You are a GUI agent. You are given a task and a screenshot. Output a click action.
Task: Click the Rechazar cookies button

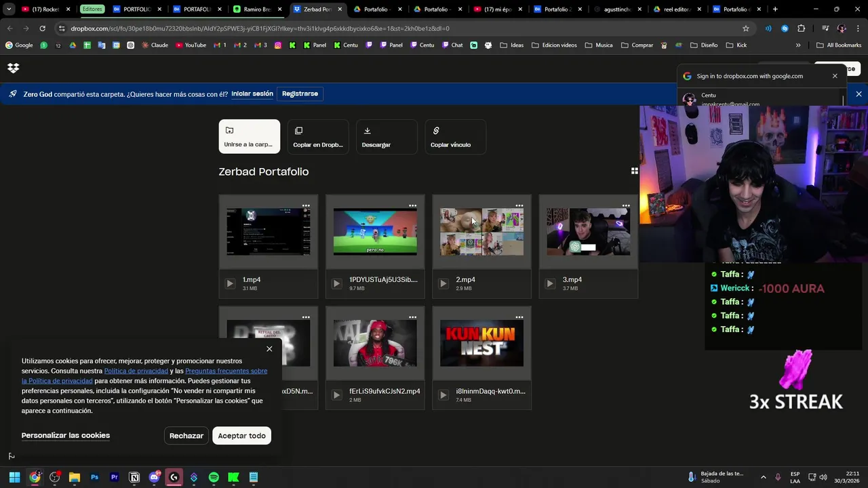[x=186, y=436]
